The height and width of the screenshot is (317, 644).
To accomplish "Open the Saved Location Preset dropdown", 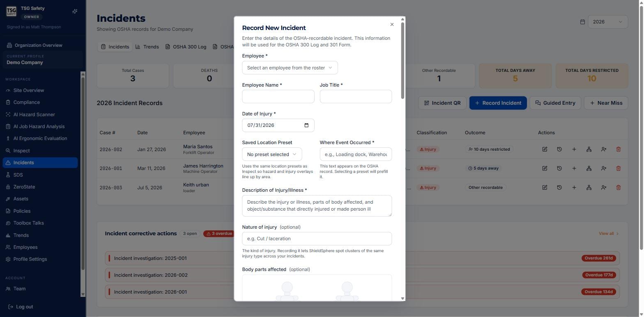I will click(272, 154).
